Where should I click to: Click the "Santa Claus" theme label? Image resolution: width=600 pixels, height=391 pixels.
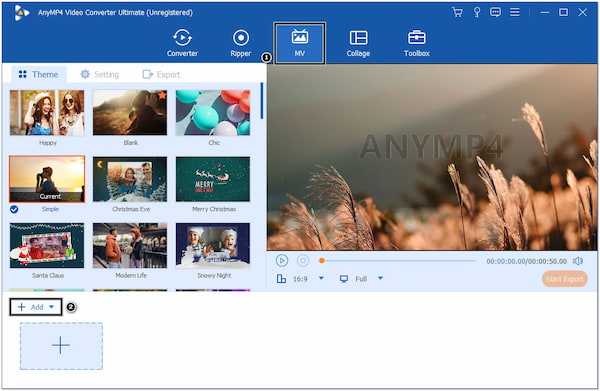(x=48, y=275)
